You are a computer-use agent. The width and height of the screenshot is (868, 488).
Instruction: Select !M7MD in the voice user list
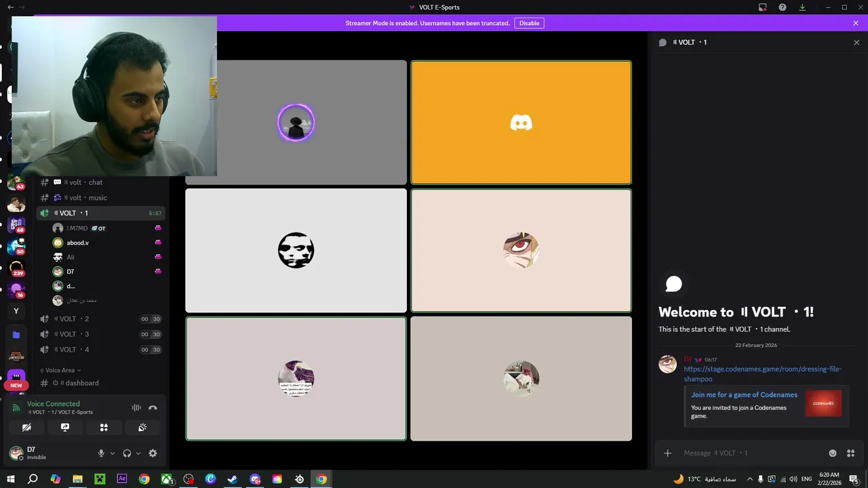(x=107, y=228)
